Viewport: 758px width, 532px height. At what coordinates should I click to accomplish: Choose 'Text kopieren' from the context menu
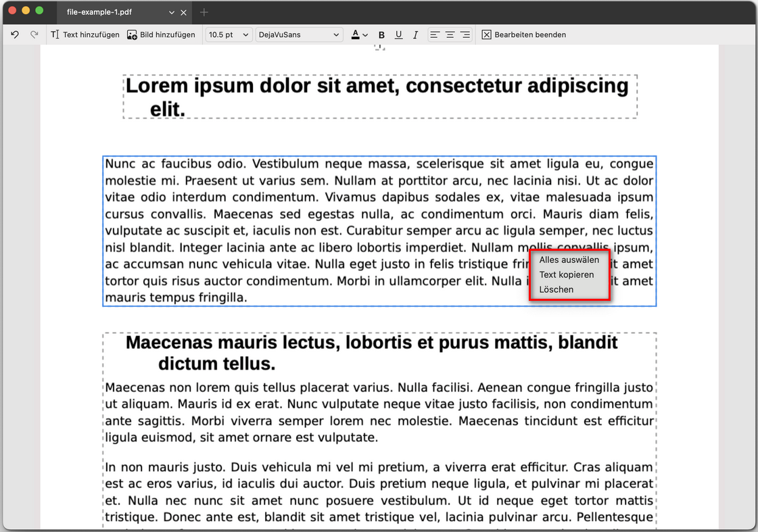tap(566, 274)
